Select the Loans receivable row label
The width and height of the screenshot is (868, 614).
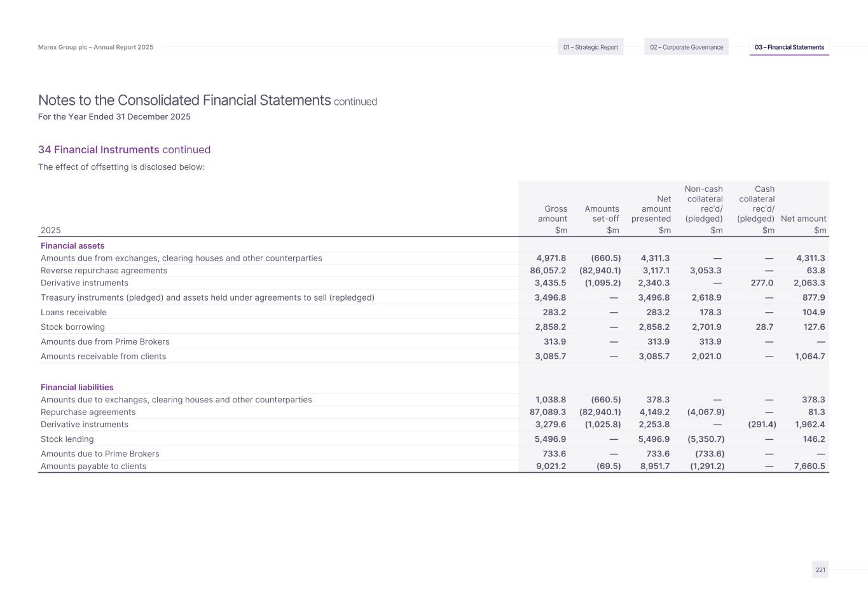tap(74, 313)
